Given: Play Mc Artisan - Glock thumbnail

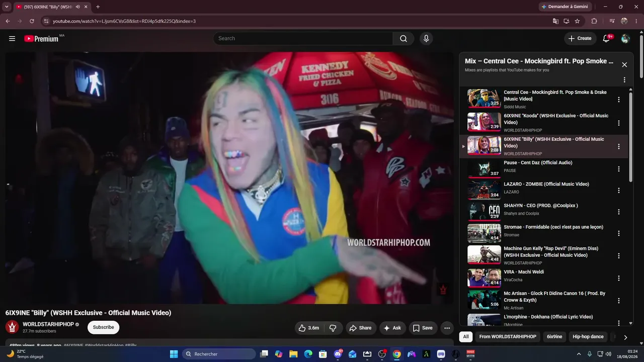Looking at the screenshot, I should 484,299.
